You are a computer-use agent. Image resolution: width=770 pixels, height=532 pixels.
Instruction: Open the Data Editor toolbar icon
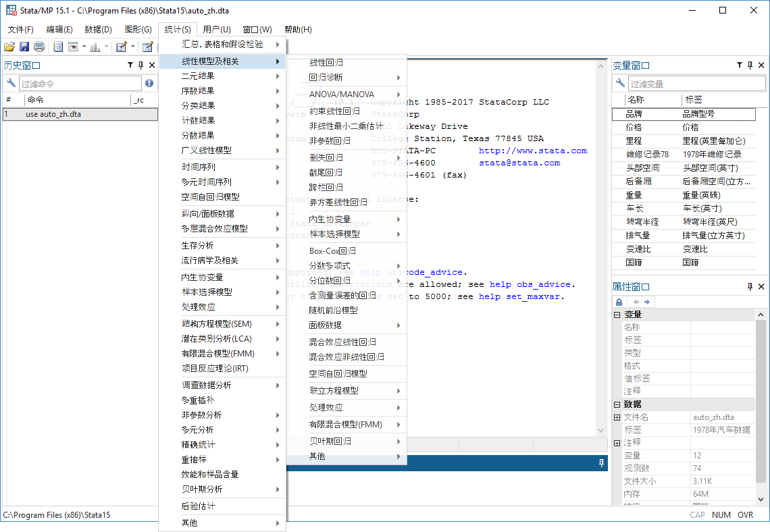pyautogui.click(x=147, y=47)
